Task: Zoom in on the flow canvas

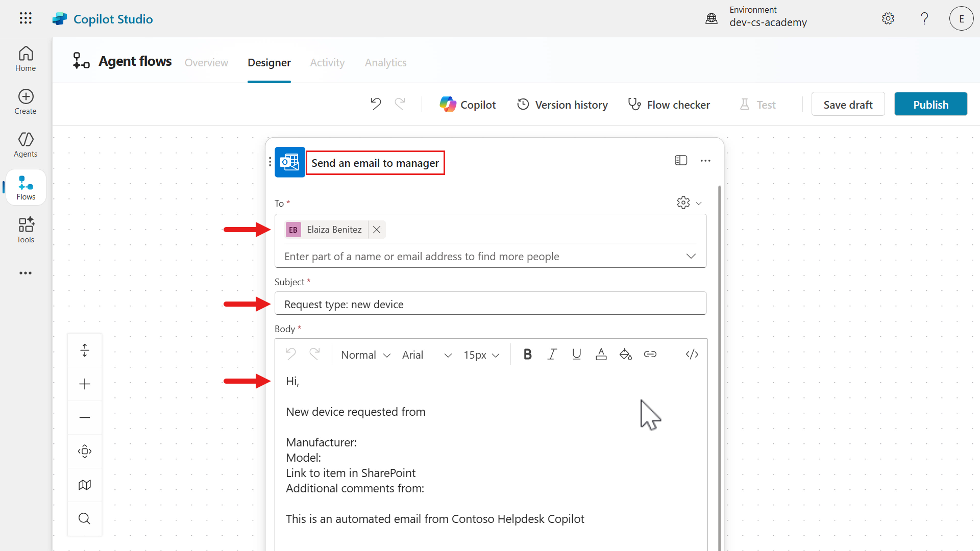Action: (x=85, y=384)
